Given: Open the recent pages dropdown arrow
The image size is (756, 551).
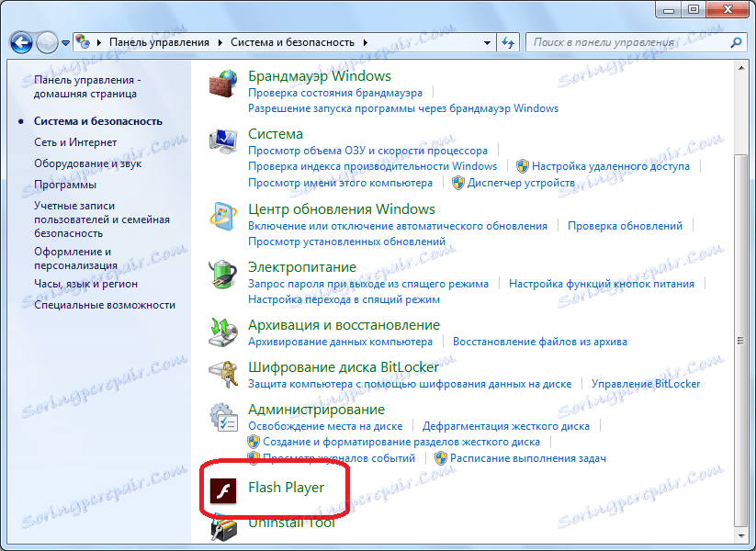Looking at the screenshot, I should point(65,43).
